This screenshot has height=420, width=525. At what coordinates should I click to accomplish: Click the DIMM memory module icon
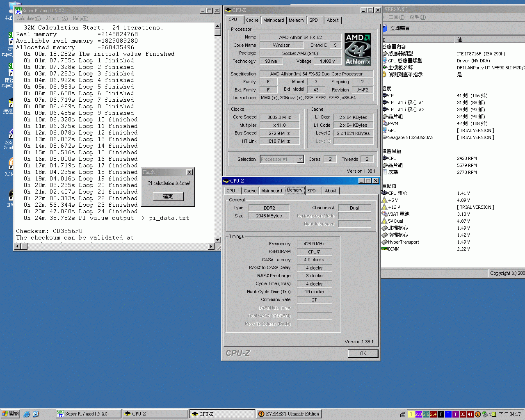(x=385, y=249)
